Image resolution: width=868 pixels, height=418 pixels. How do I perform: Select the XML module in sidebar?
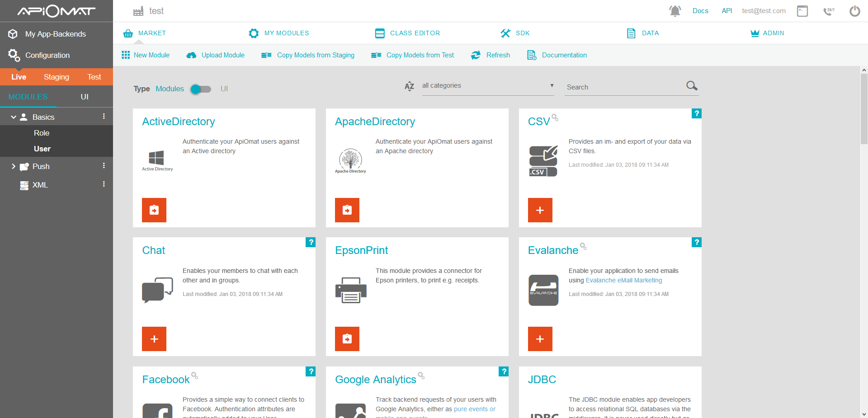click(40, 185)
